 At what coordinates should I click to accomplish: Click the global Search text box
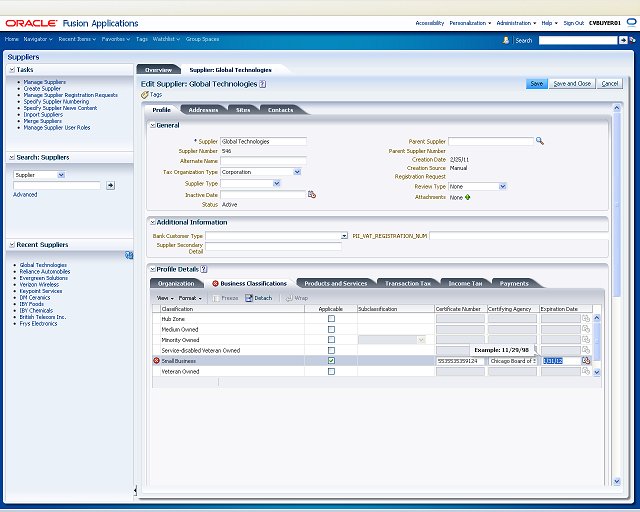pyautogui.click(x=578, y=40)
